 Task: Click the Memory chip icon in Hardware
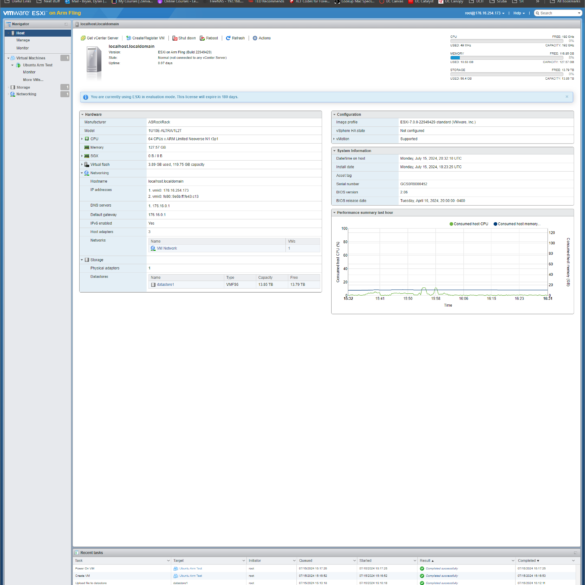(x=87, y=147)
